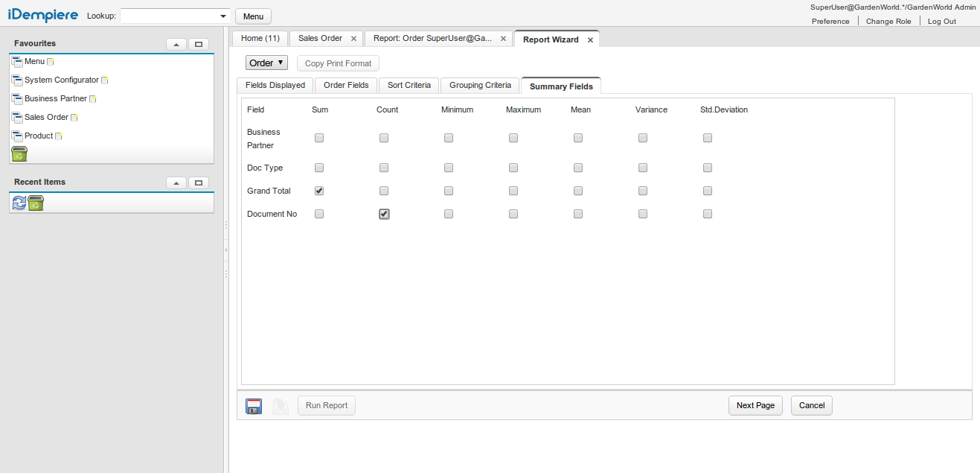Click the vertical panel splitter handle

point(226,250)
